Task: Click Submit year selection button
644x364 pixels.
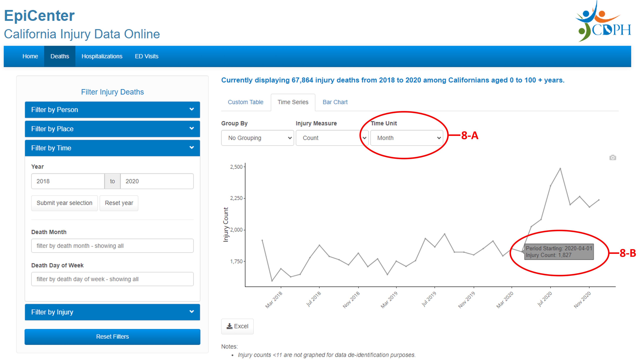Action: (x=64, y=203)
